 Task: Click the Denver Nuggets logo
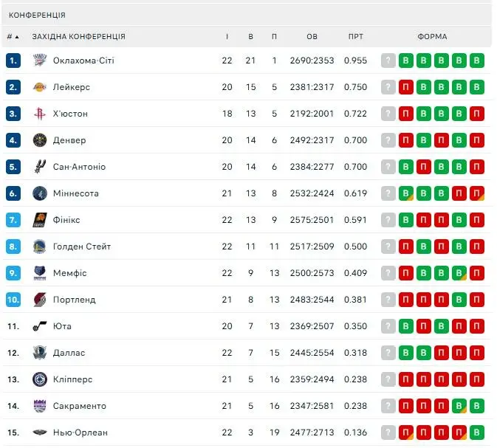coord(40,140)
